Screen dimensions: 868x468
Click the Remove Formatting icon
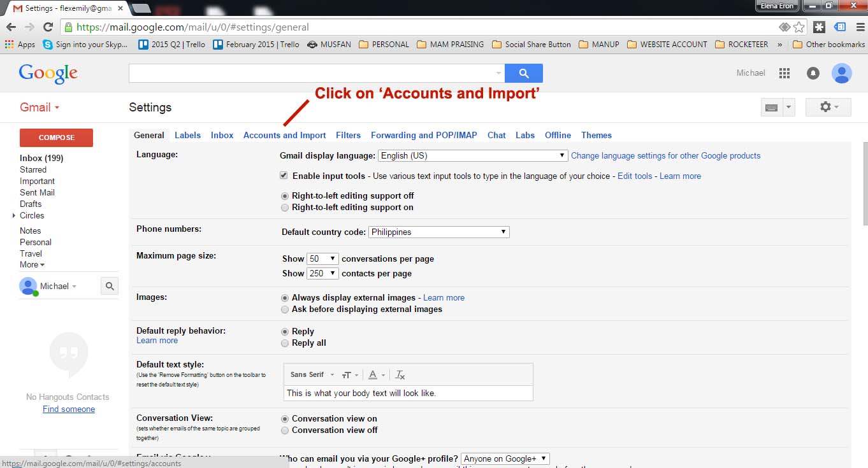click(400, 375)
